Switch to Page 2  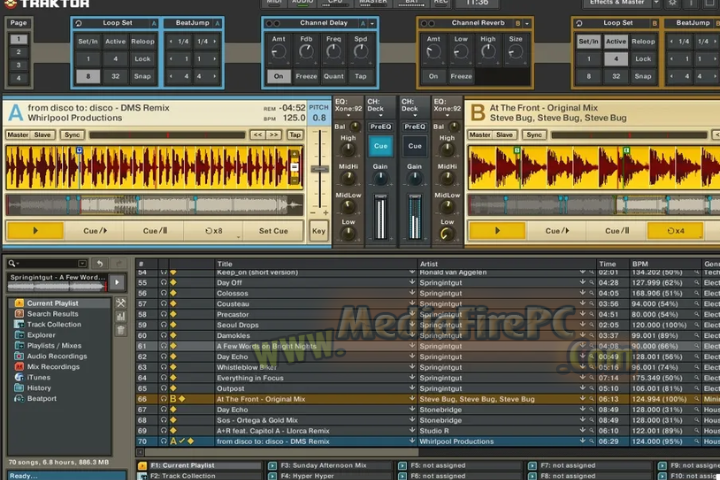(x=19, y=52)
